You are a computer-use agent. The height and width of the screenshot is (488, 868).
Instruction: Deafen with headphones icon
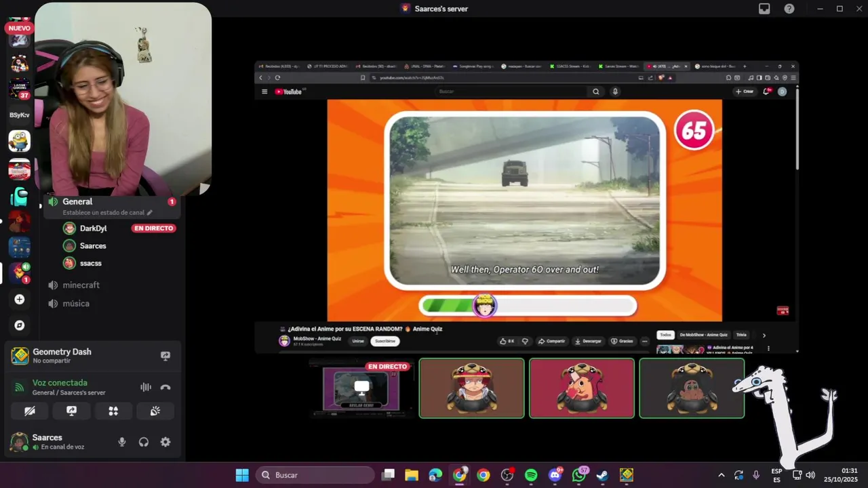144,442
